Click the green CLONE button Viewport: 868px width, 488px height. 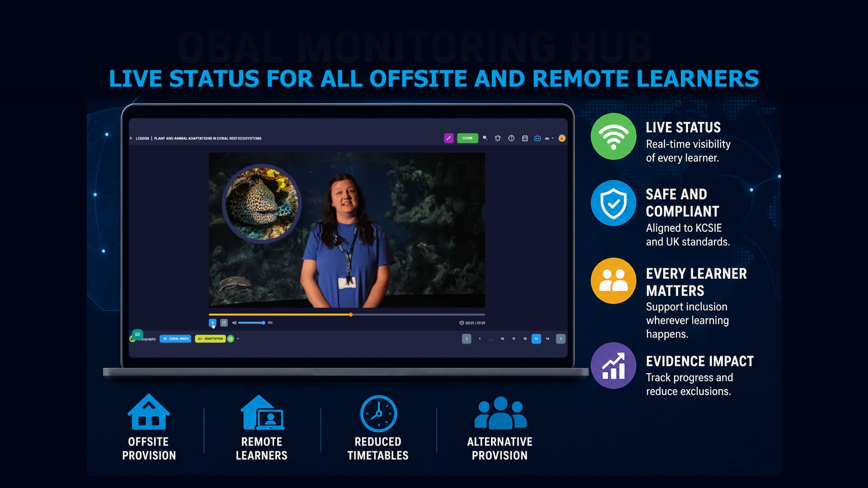467,138
